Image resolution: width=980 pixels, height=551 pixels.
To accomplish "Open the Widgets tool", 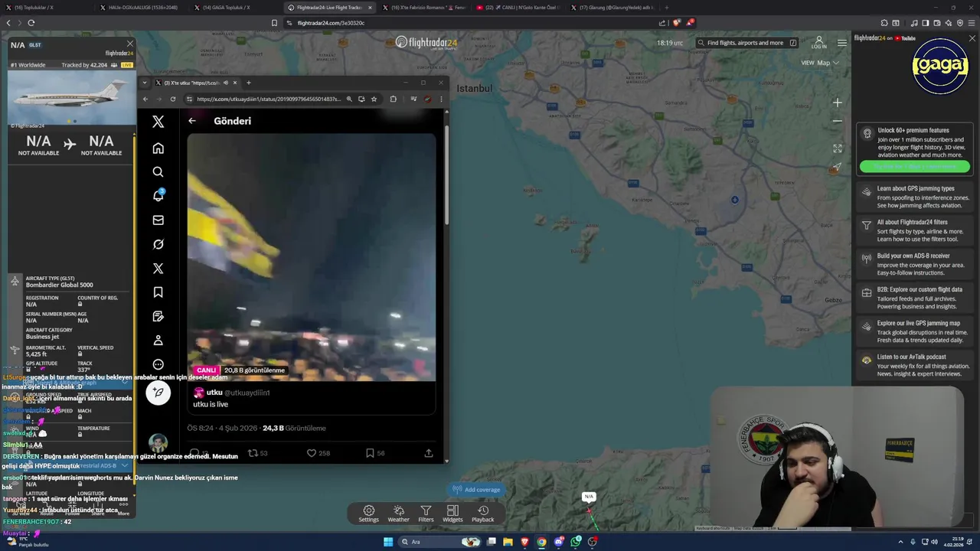I will tap(452, 514).
